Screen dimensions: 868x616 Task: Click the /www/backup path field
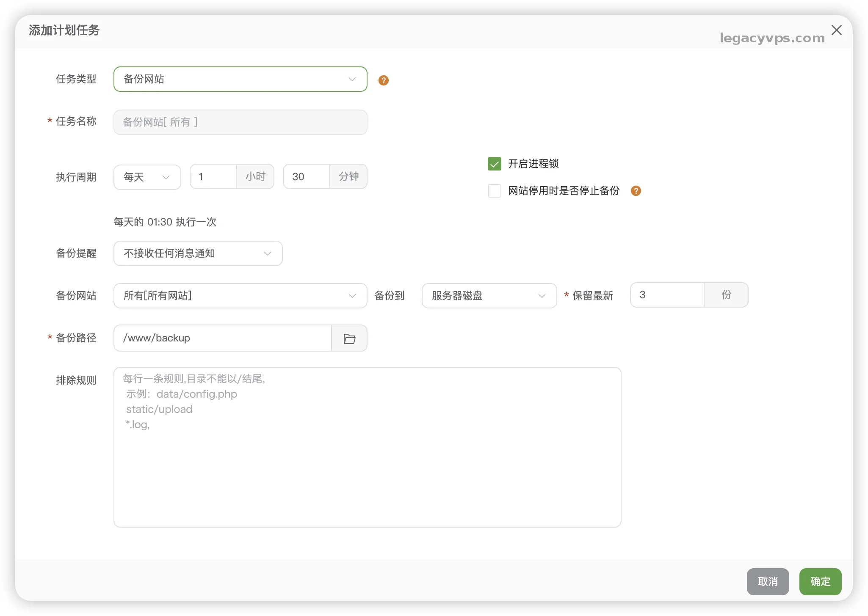tap(222, 338)
